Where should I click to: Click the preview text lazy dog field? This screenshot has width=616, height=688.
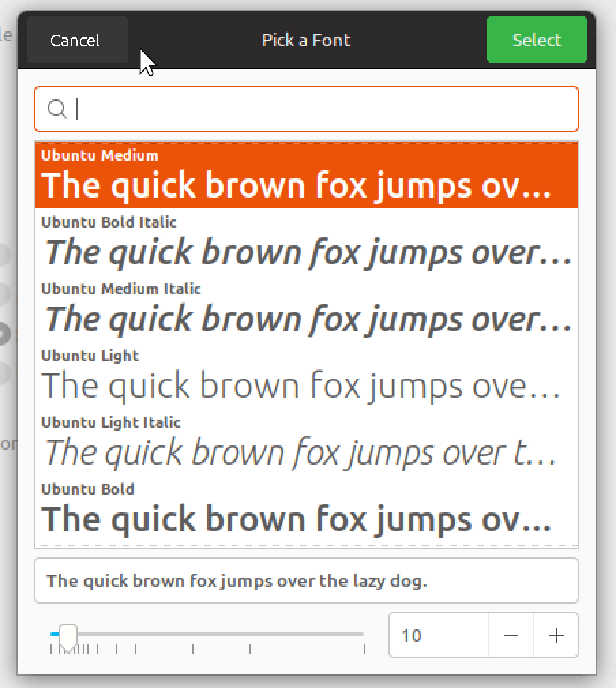(307, 580)
